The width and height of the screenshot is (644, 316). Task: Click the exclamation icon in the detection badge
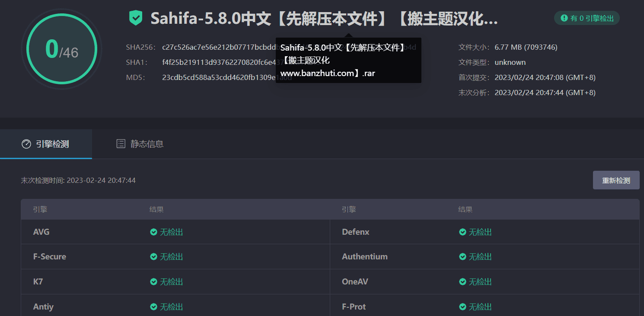coord(564,18)
